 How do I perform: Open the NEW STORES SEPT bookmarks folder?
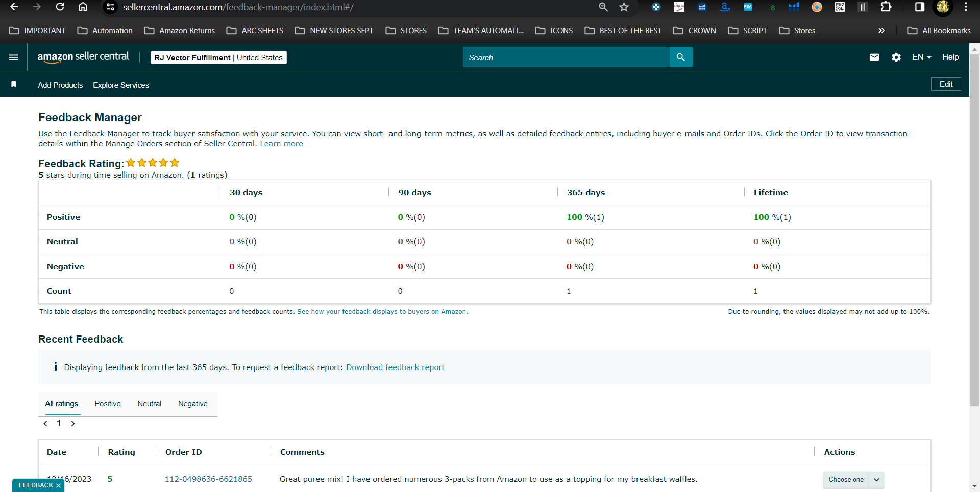tap(334, 31)
